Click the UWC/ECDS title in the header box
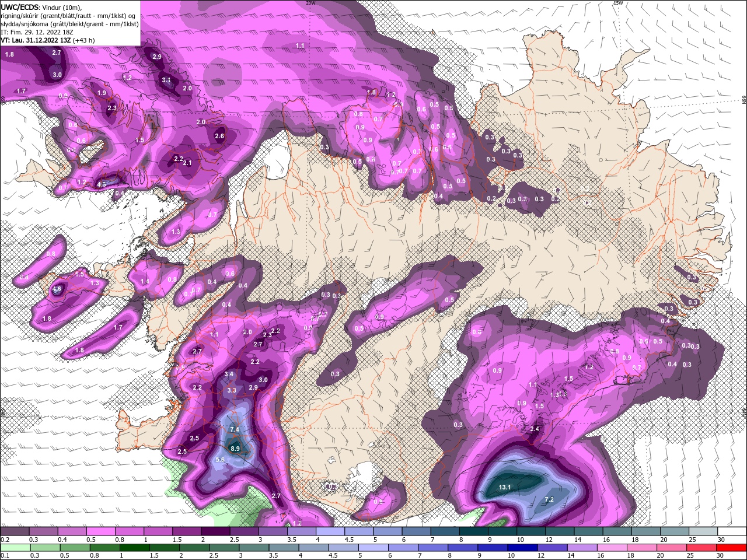 pos(20,7)
